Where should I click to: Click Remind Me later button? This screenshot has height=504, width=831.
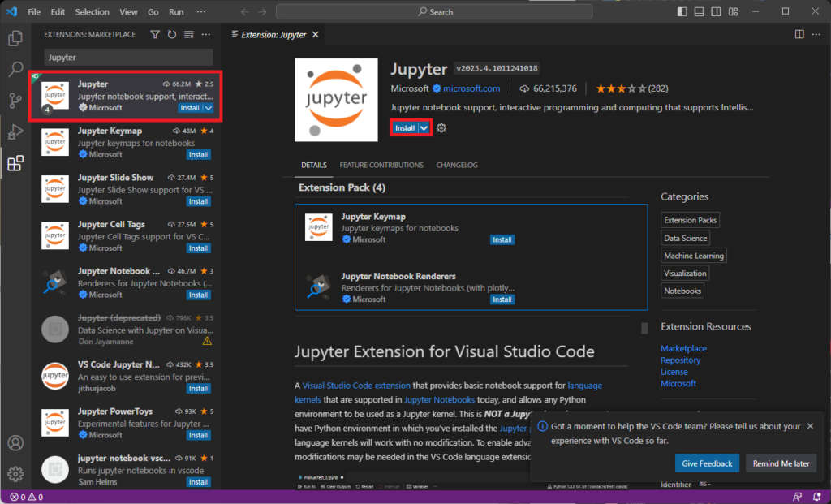click(x=781, y=463)
